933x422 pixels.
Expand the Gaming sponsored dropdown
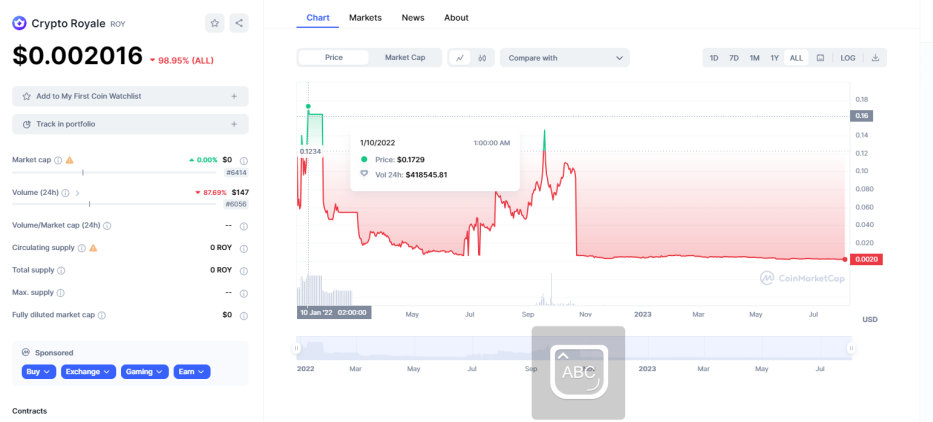coord(145,371)
